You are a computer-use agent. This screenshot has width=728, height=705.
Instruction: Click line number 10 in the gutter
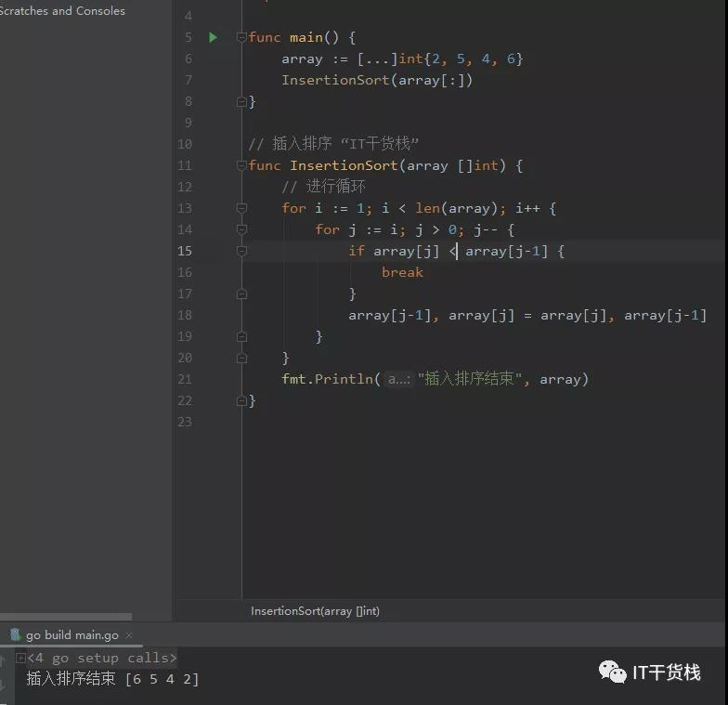184,144
